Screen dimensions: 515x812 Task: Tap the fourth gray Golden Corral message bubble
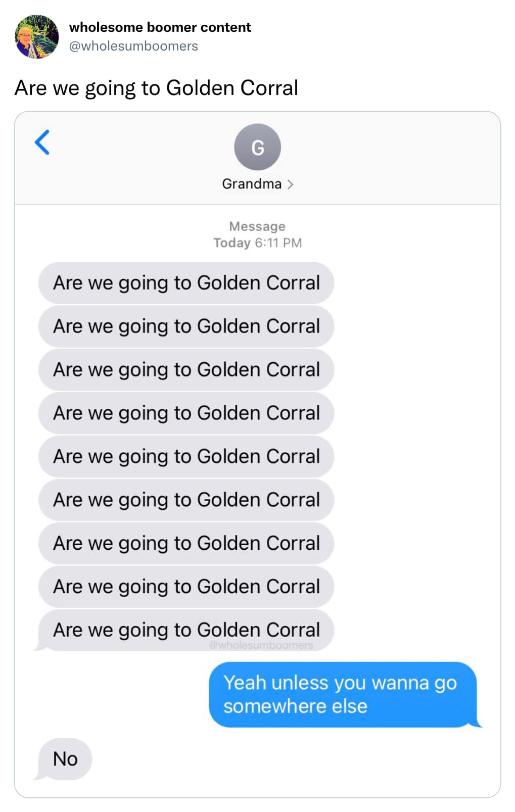coord(186,413)
